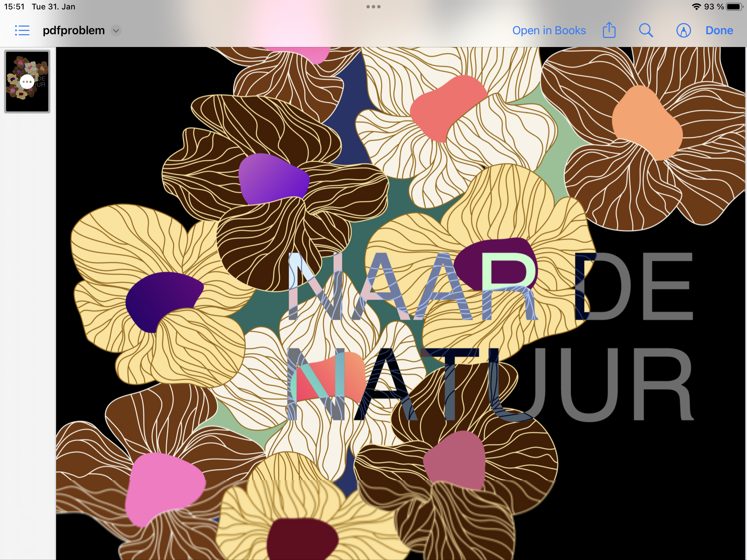
Task: Tap the battery status icon
Action: pyautogui.click(x=734, y=7)
